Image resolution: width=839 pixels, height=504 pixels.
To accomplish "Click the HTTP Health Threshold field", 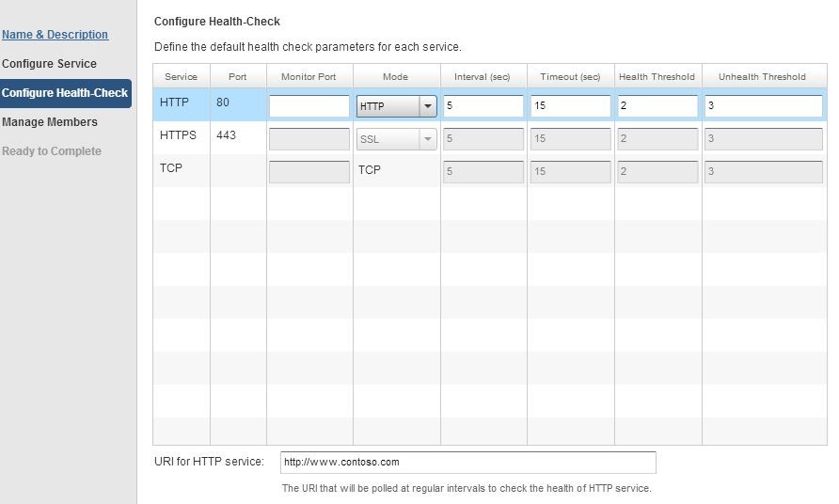I will (x=657, y=106).
